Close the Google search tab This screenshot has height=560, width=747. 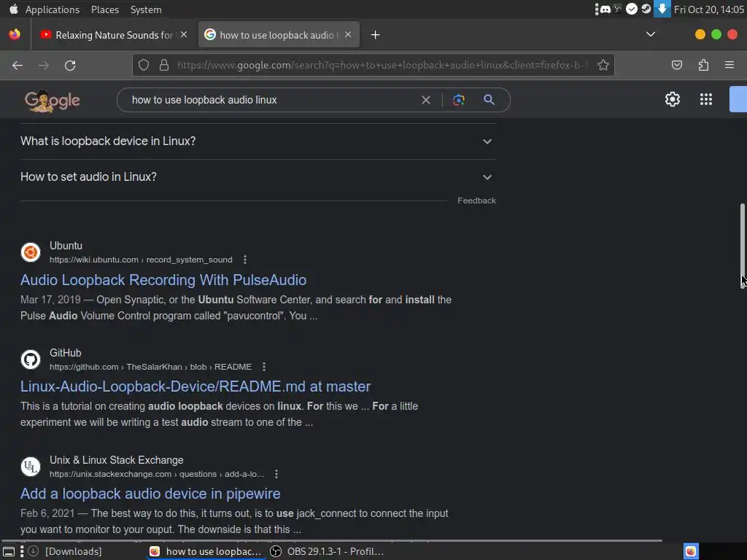[x=348, y=34]
